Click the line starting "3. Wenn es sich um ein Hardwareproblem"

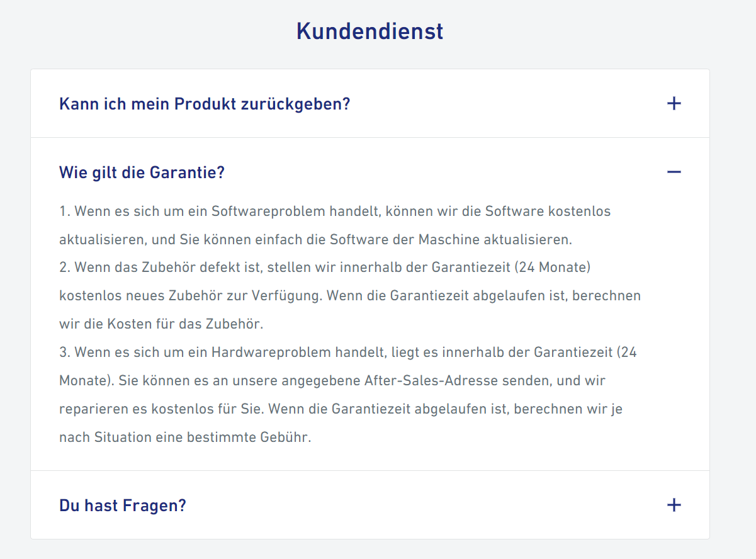[347, 353]
